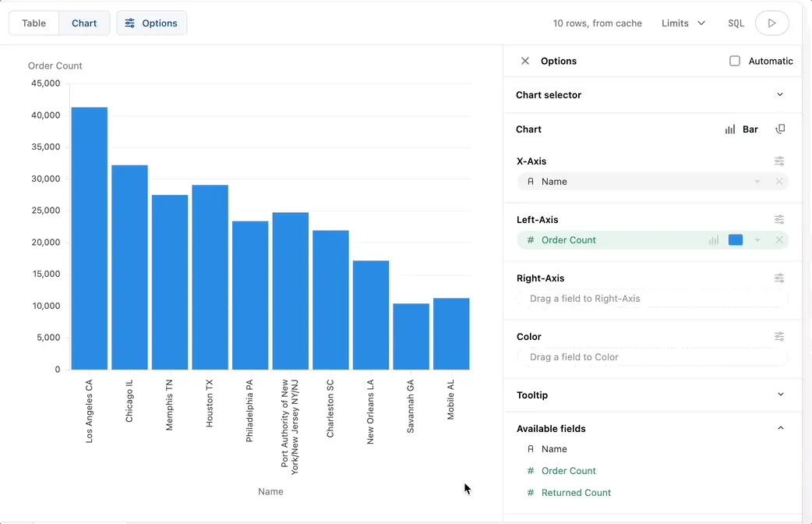Switch to the Table tab

(34, 23)
